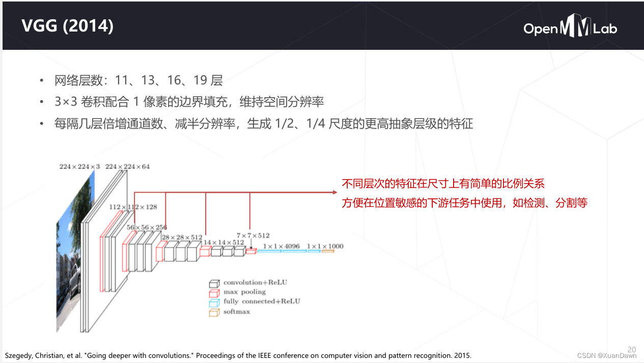The height and width of the screenshot is (363, 644).
Task: Open the Szegedy et al. citation link
Action: (x=237, y=356)
